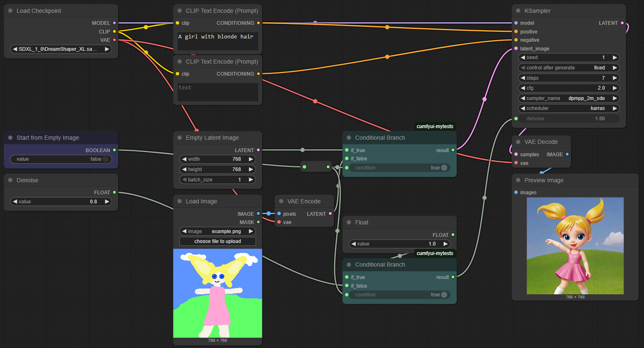Select next image file with right arrow
Viewport: 644px width, 348px height.
(250, 231)
